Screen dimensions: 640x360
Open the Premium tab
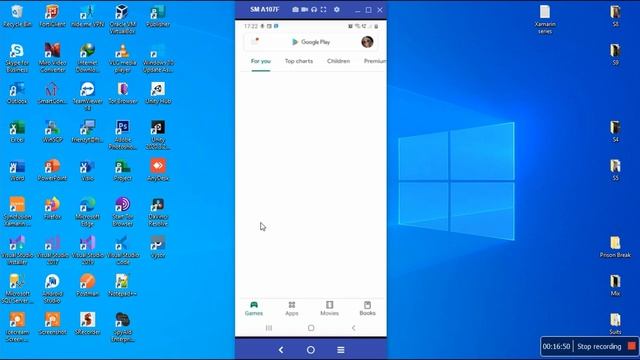coord(375,61)
